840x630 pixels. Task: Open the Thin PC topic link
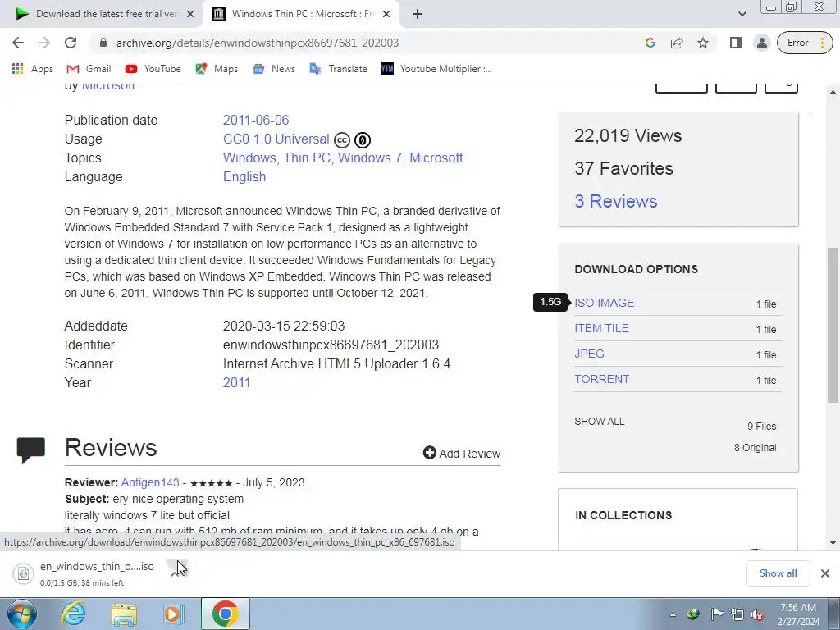point(307,158)
